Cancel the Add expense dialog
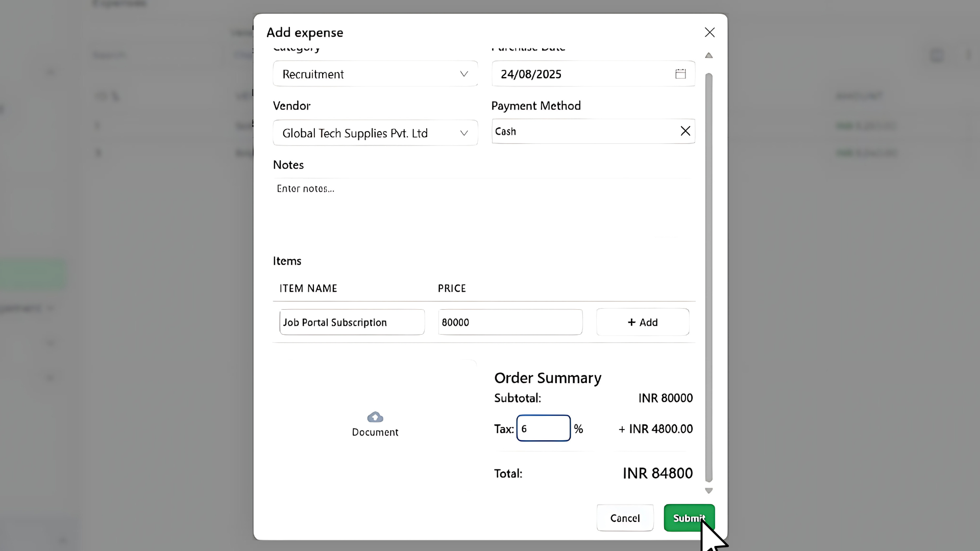 point(625,518)
